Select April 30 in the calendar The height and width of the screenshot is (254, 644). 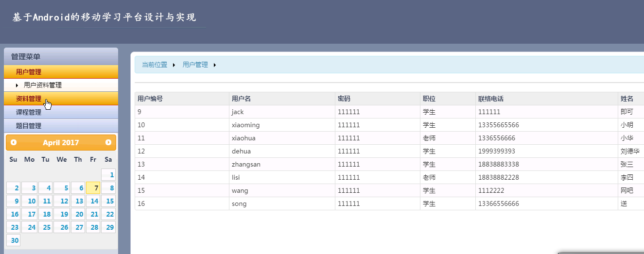pyautogui.click(x=13, y=240)
